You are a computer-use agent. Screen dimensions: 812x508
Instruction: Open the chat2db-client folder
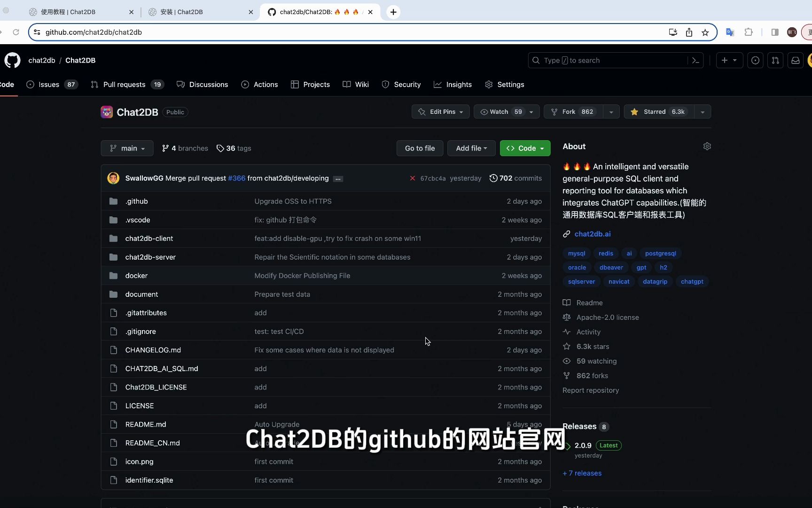(x=149, y=238)
